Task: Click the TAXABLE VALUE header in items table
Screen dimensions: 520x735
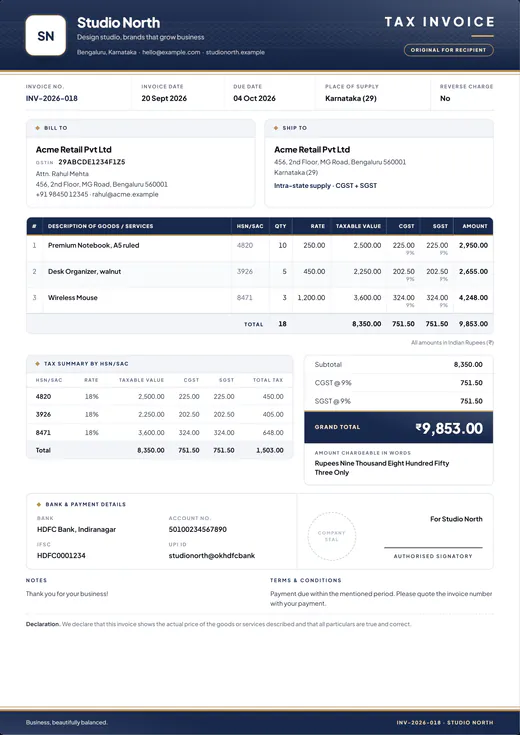Action: (x=358, y=226)
